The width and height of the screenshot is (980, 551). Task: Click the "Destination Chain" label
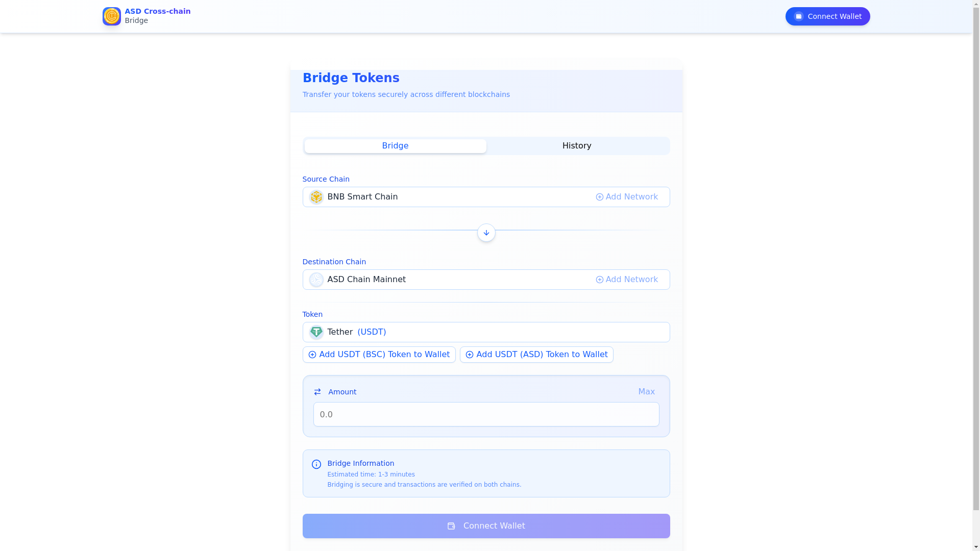coord(334,262)
